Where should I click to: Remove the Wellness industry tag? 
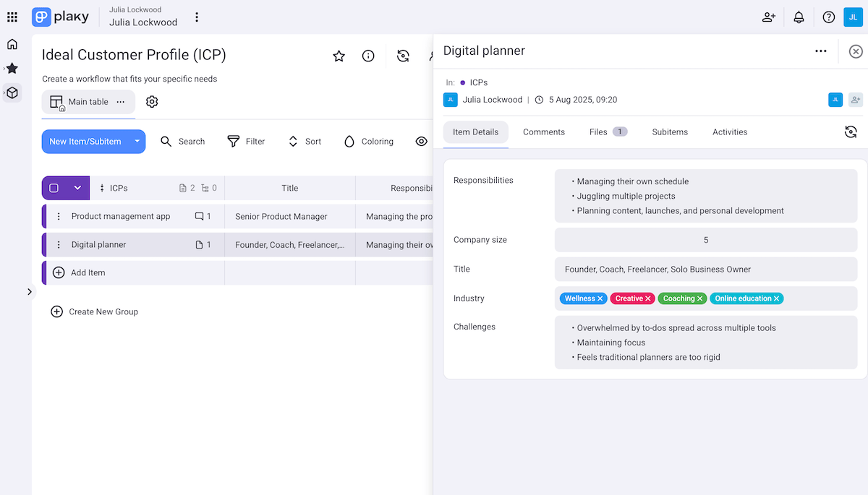tap(601, 298)
